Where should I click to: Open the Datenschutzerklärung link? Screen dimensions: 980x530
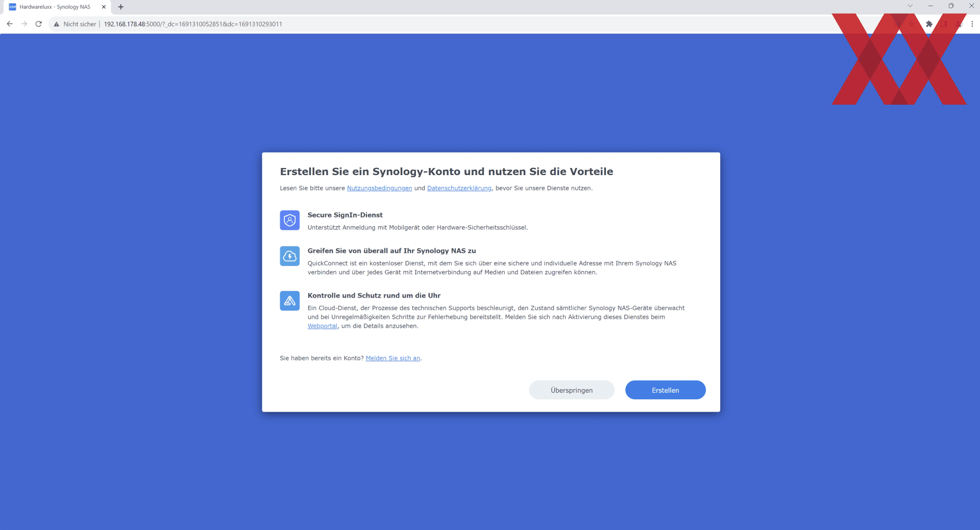(459, 188)
